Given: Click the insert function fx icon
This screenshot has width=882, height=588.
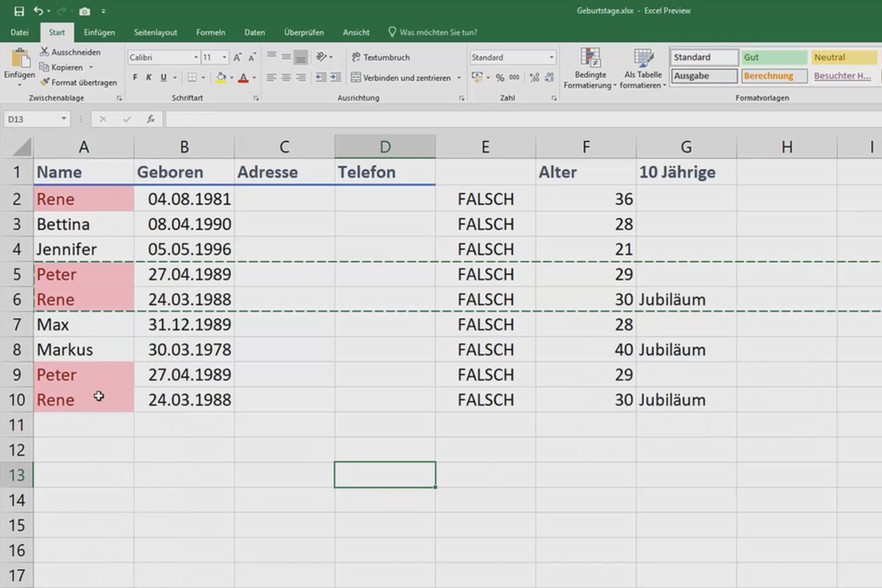Looking at the screenshot, I should tap(150, 118).
